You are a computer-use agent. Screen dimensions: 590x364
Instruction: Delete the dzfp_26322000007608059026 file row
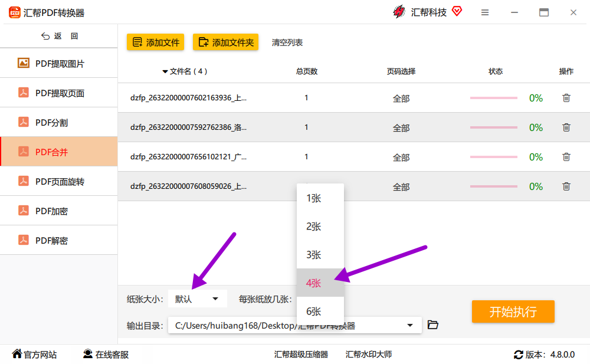click(566, 186)
